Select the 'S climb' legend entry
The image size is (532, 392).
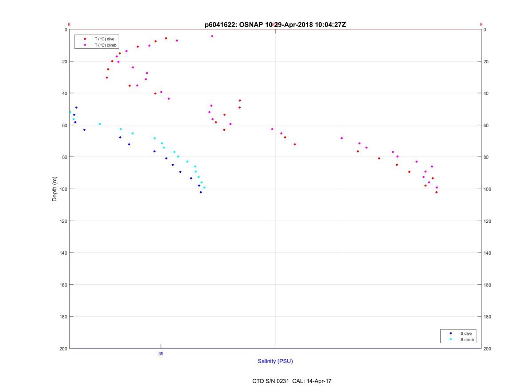[467, 340]
